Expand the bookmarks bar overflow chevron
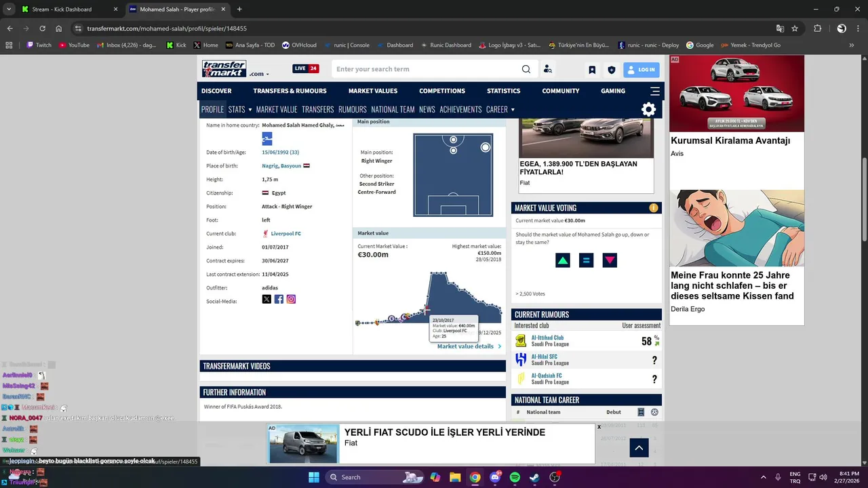The width and height of the screenshot is (868, 488). click(852, 45)
